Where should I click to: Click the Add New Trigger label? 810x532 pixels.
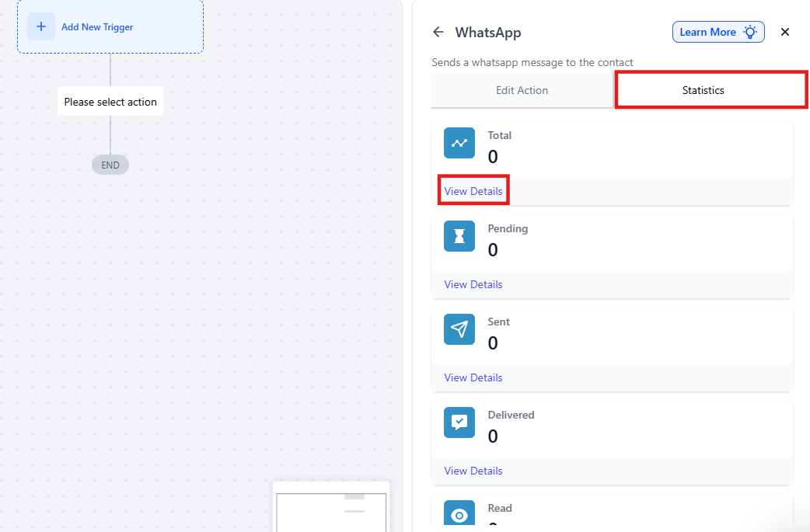click(x=97, y=27)
